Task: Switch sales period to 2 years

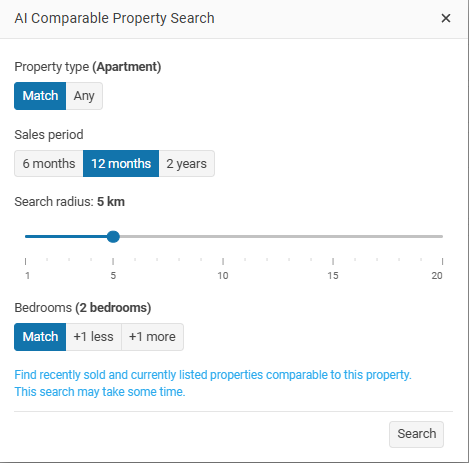Action: (187, 164)
